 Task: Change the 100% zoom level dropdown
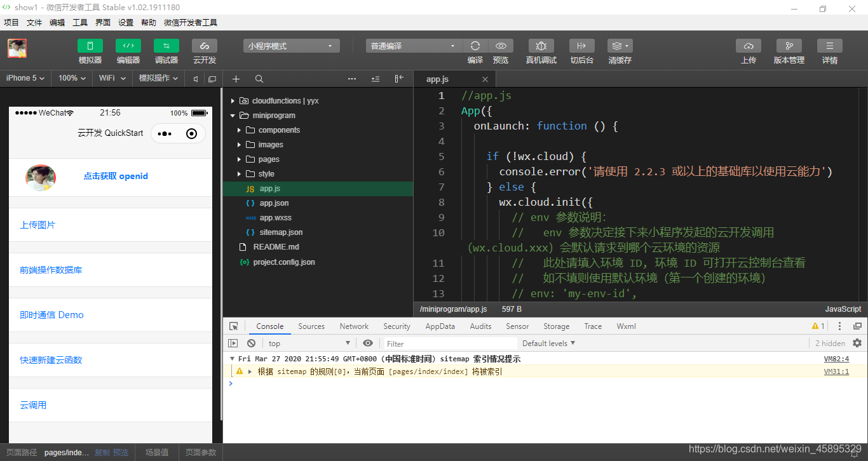[72, 78]
